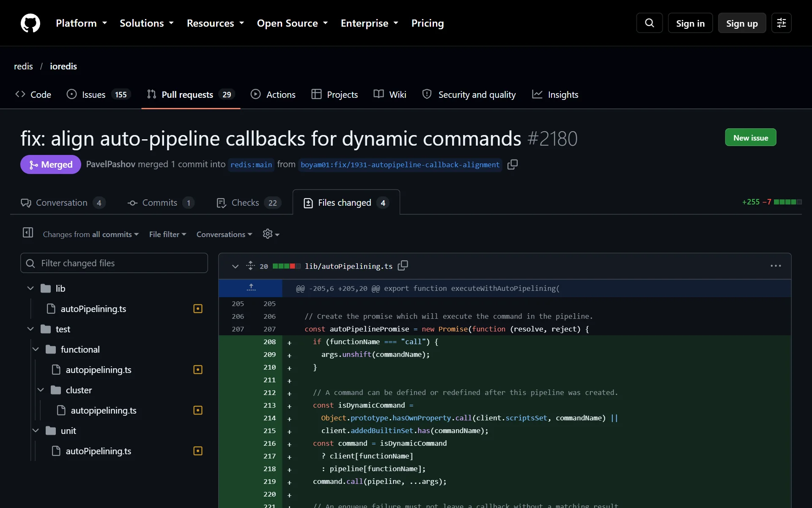Collapse the test folder

[x=30, y=329]
